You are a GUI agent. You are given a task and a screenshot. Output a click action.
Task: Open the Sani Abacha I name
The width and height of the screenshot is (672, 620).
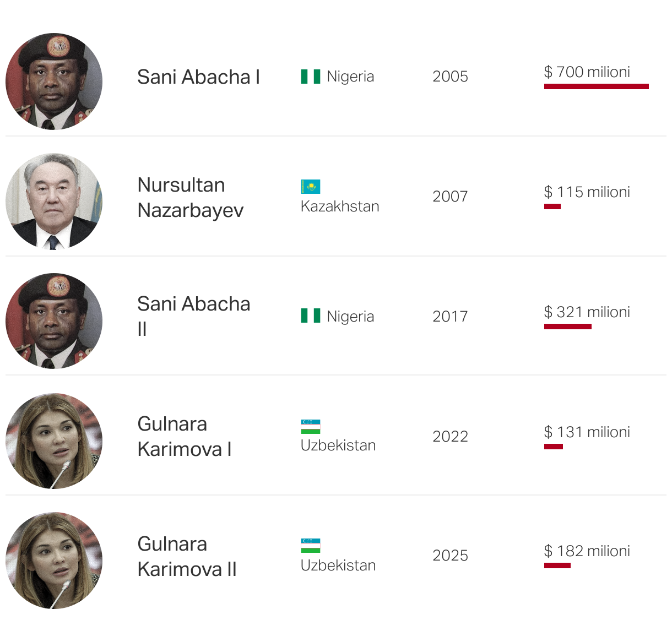(198, 77)
